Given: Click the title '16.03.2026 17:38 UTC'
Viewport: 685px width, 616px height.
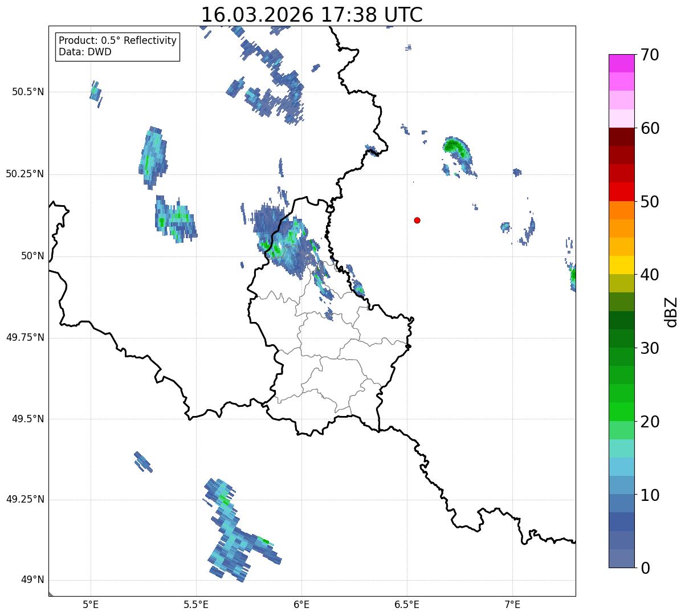Looking at the screenshot, I should tap(312, 15).
